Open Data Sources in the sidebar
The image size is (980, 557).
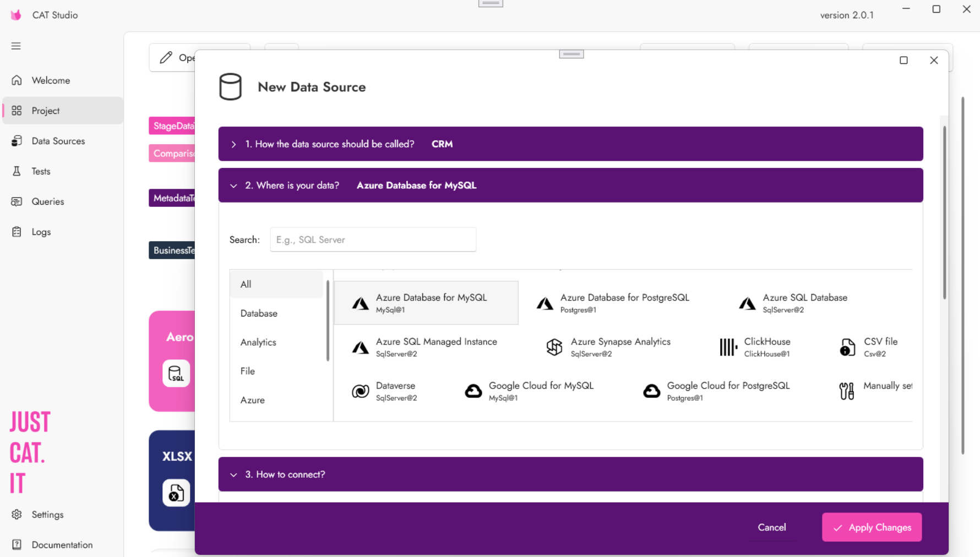point(58,141)
